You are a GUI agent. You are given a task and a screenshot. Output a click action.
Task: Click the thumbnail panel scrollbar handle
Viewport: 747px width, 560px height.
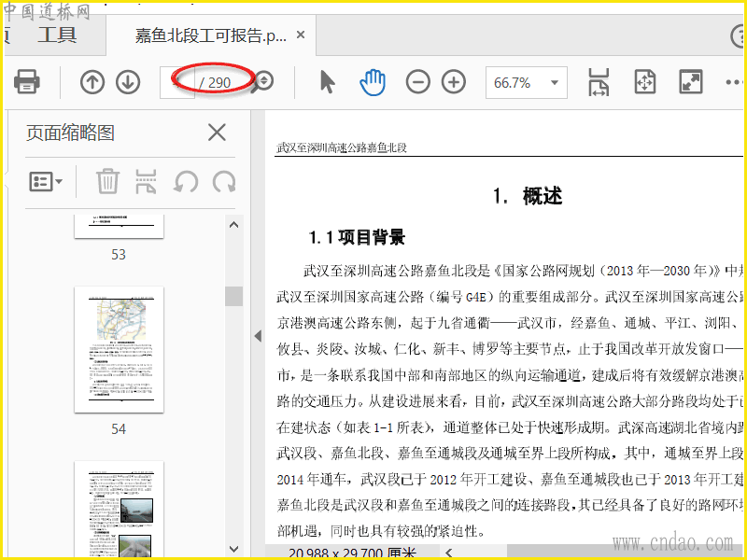point(234,296)
